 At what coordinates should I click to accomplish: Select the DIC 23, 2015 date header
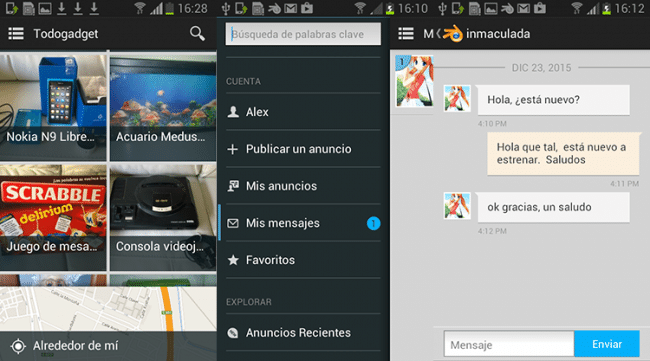(x=541, y=68)
